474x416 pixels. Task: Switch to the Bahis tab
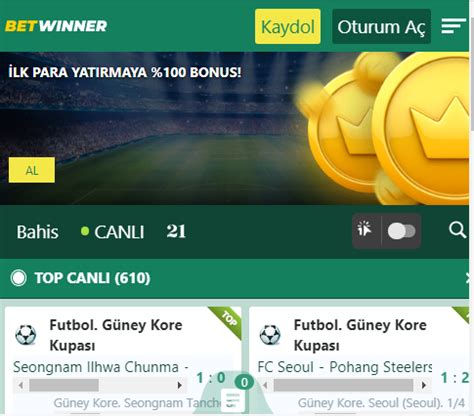point(37,232)
